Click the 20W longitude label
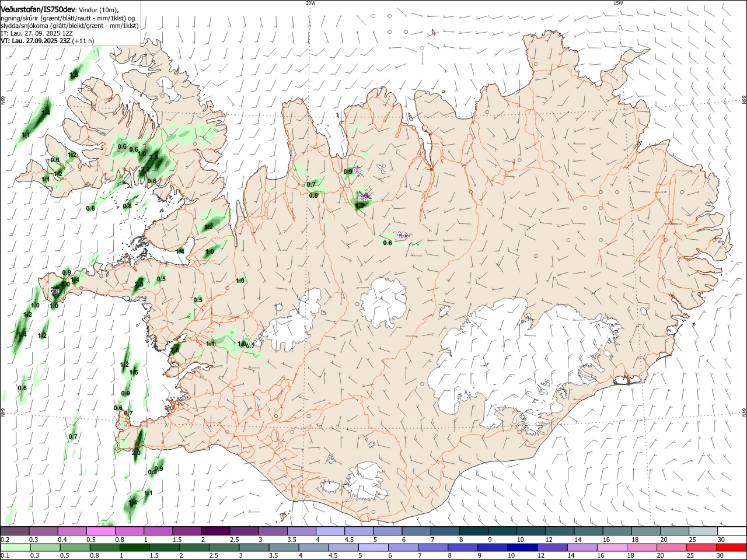This screenshot has height=560, width=747. pyautogui.click(x=310, y=3)
